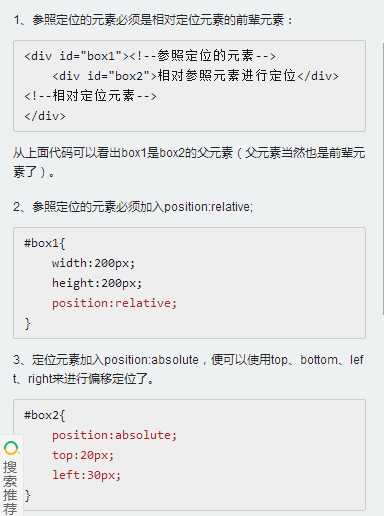Click the closing brace of the box1 CSS block
384x516 pixels.
27,324
